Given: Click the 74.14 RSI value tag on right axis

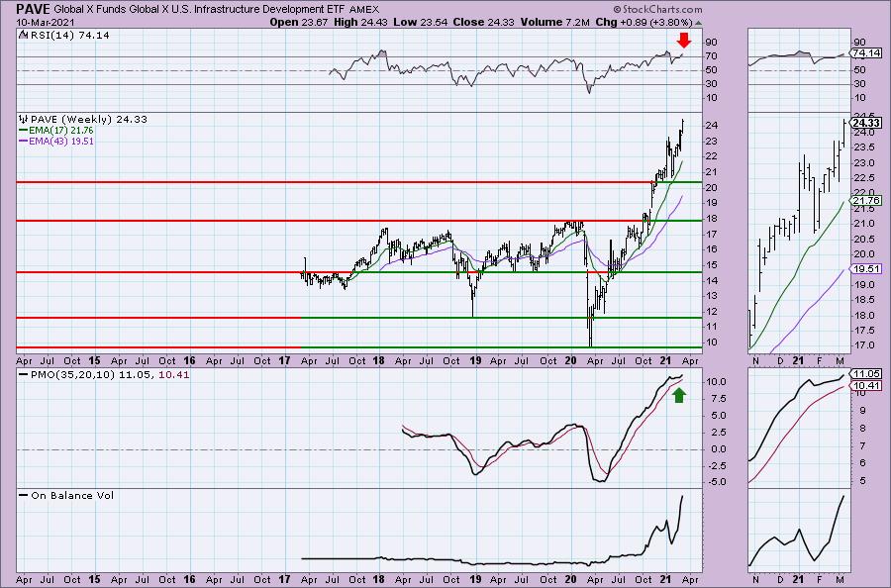Looking at the screenshot, I should [866, 52].
